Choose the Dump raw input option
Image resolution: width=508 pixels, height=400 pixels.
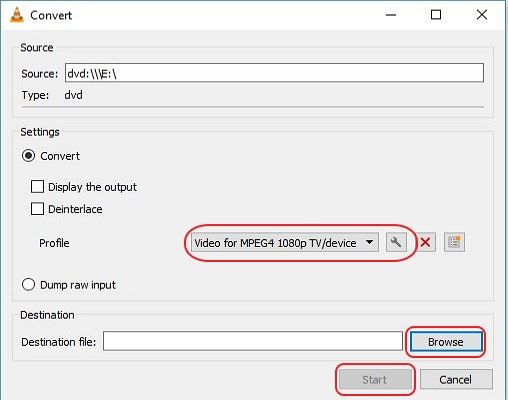[28, 285]
